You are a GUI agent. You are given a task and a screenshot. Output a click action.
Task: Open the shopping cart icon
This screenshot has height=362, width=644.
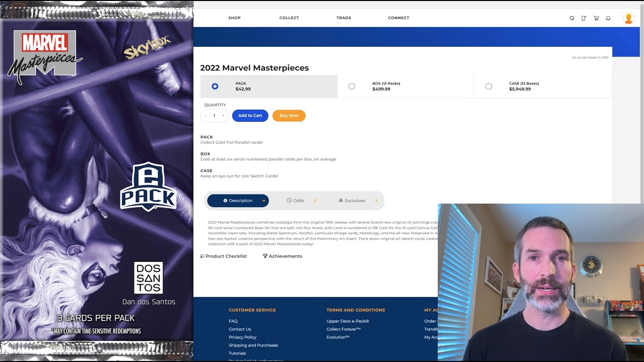596,18
